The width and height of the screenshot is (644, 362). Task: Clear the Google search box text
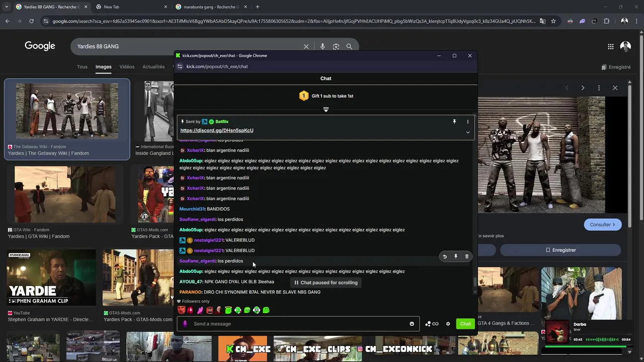[x=306, y=46]
